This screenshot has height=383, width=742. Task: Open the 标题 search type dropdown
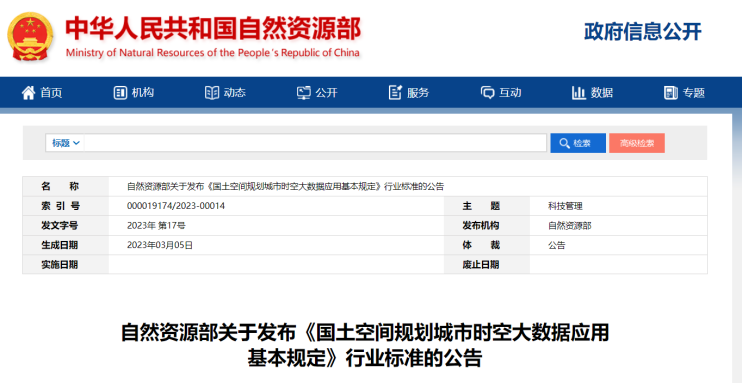(x=65, y=143)
